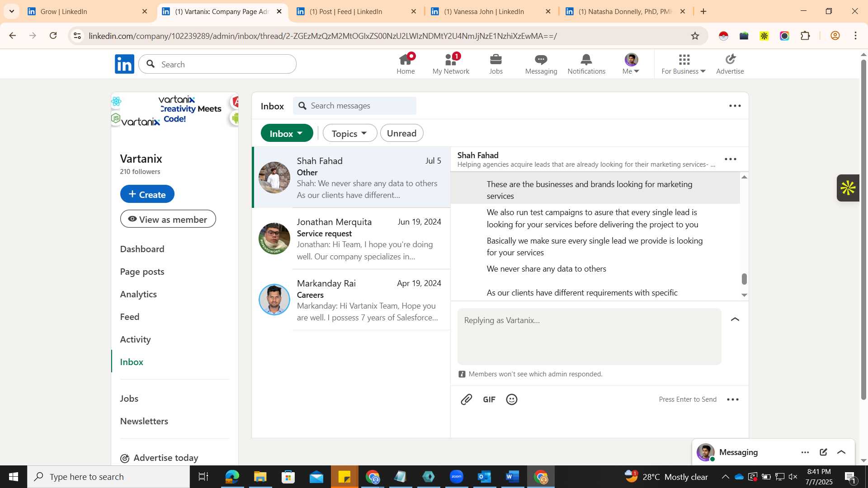Screen dimensions: 868x488
Task: Click the Replying as Vartanix text box
Action: 589,337
